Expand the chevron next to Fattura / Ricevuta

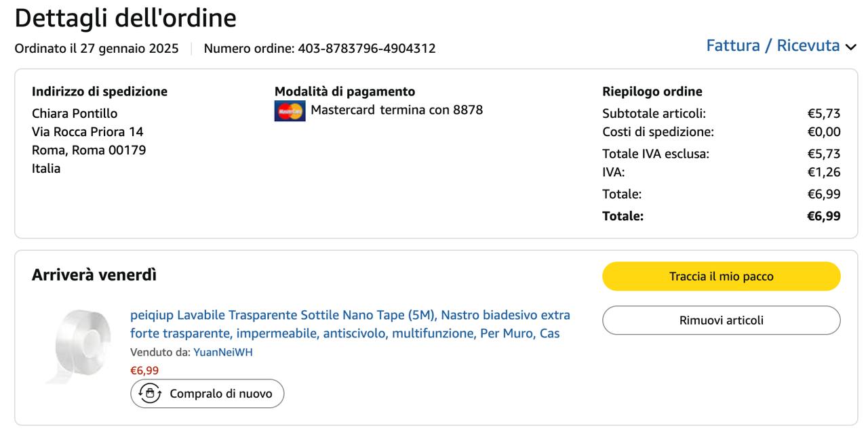[x=850, y=47]
